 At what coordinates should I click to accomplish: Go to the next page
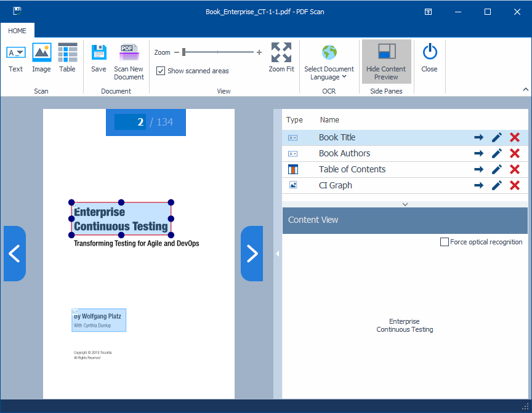251,253
